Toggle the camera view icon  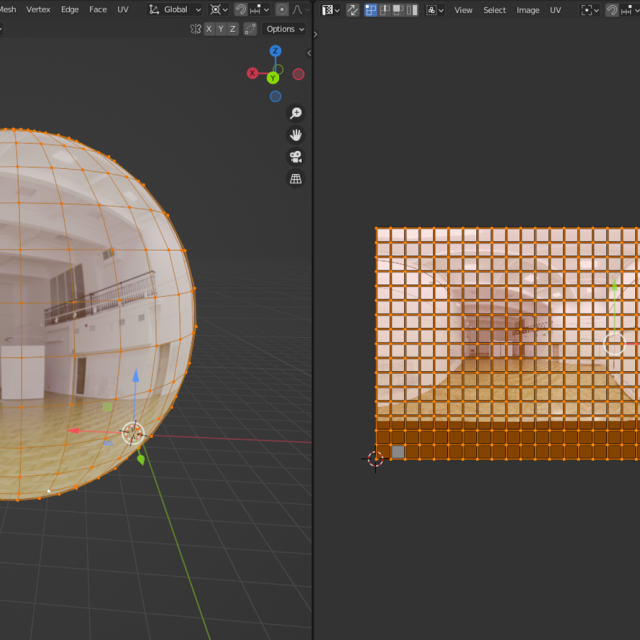click(295, 157)
